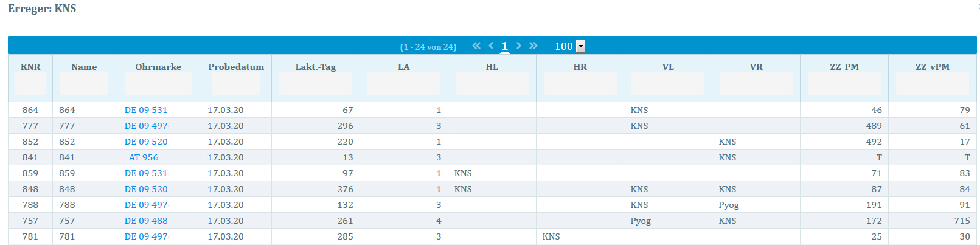Open the rows-per-page dropdown showing 100
Image resolution: width=980 pixels, height=245 pixels.
tap(580, 46)
